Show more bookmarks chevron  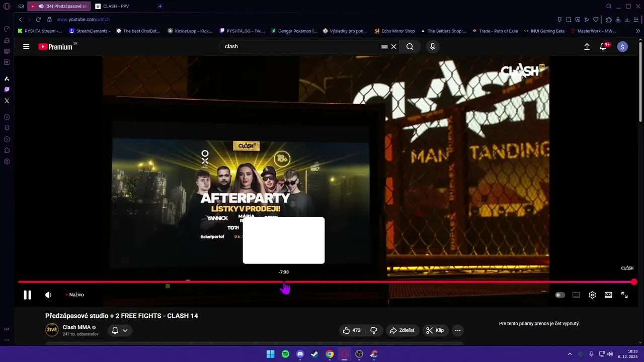tap(638, 31)
